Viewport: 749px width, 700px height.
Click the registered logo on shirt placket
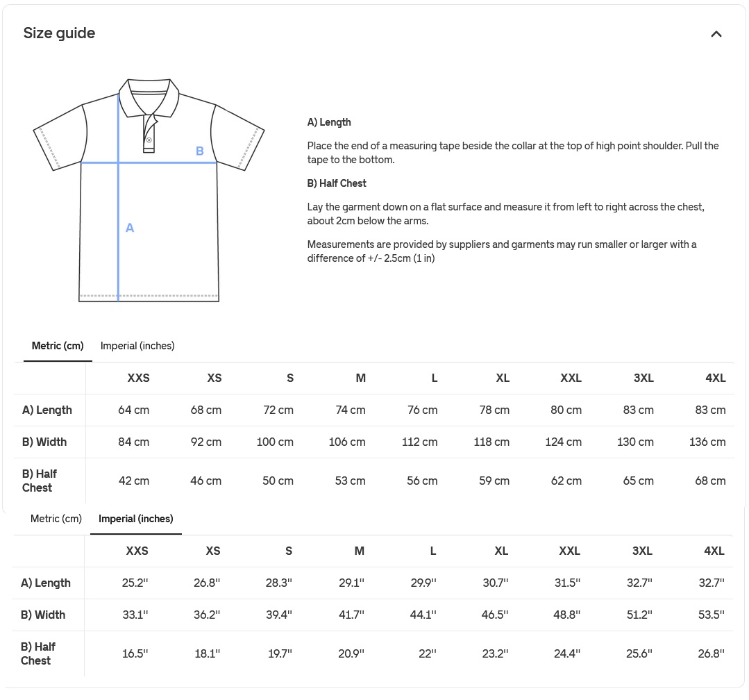click(x=149, y=141)
